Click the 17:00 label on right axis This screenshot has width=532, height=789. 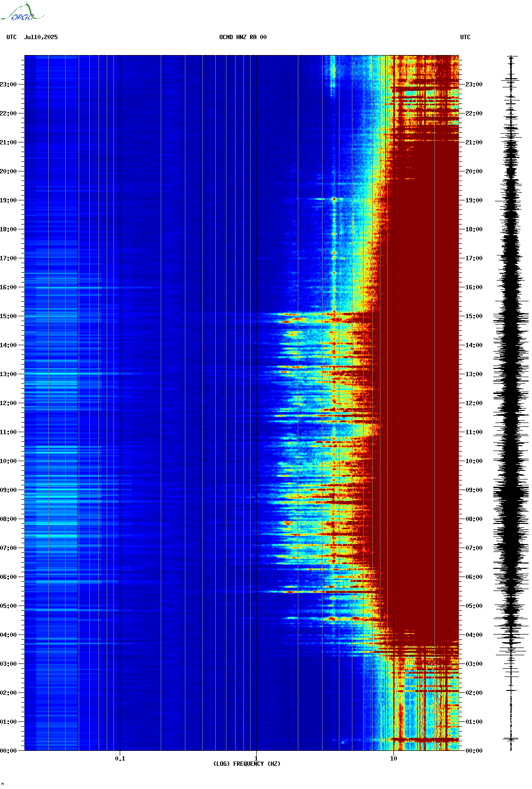[474, 258]
